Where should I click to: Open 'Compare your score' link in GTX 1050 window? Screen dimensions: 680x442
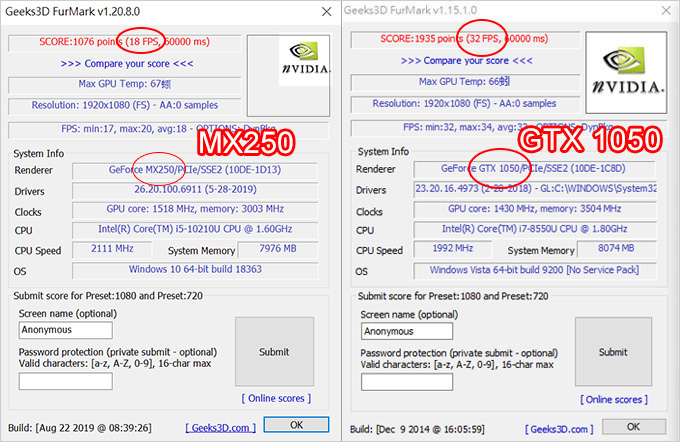[x=467, y=61]
